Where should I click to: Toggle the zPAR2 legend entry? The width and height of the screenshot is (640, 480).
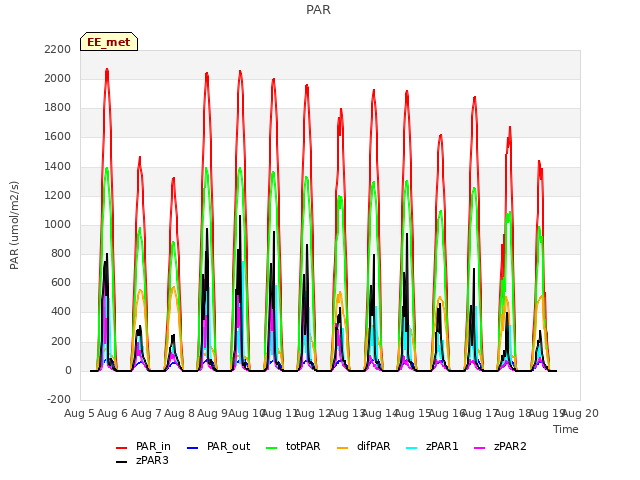tap(500, 447)
